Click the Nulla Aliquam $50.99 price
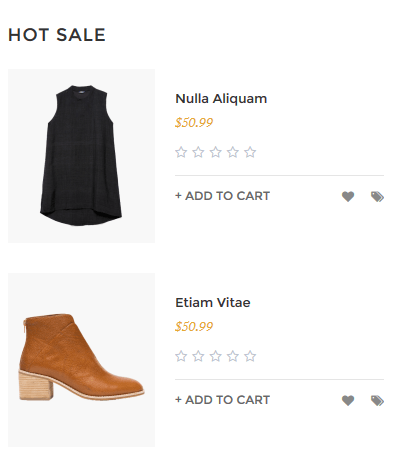Viewport: 409px width, 453px height. 194,123
